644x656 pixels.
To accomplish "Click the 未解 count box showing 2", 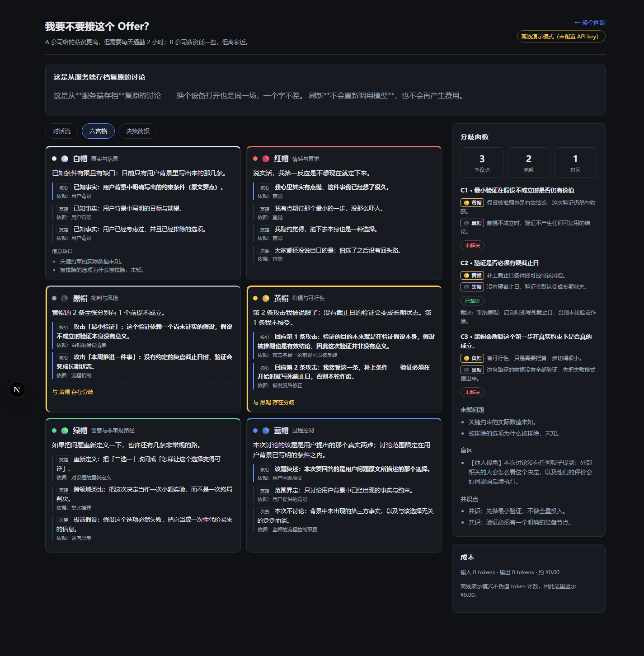I will (x=529, y=163).
